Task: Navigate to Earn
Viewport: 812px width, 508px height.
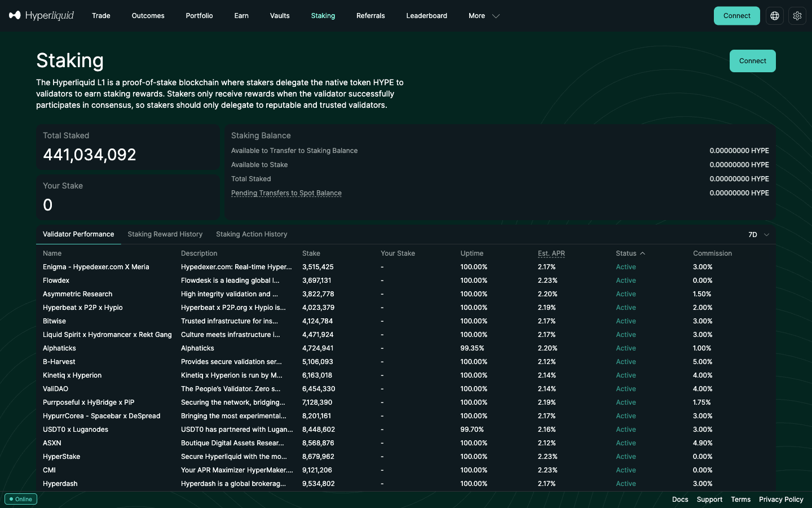Action: pos(241,16)
